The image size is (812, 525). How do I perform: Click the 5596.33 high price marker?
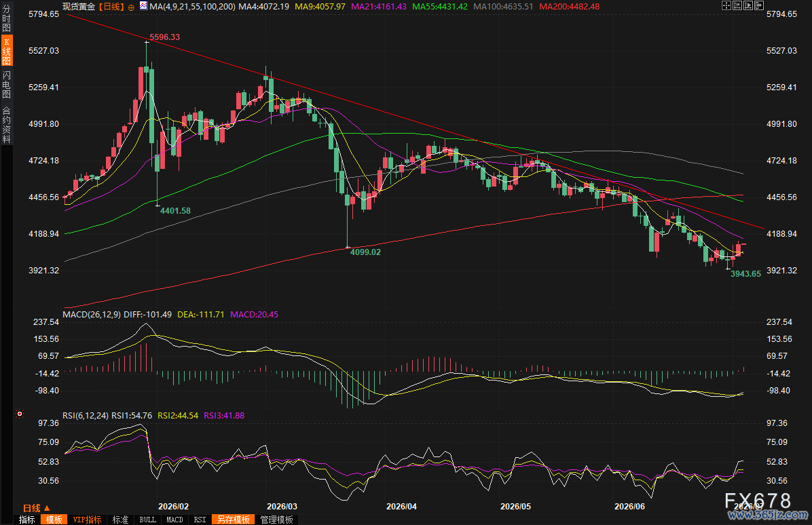click(165, 37)
